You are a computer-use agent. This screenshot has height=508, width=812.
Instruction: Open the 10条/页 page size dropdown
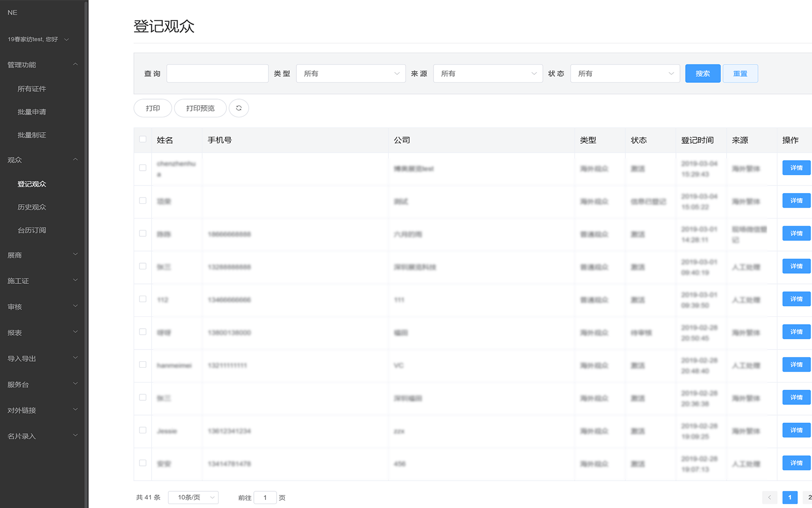tap(193, 497)
